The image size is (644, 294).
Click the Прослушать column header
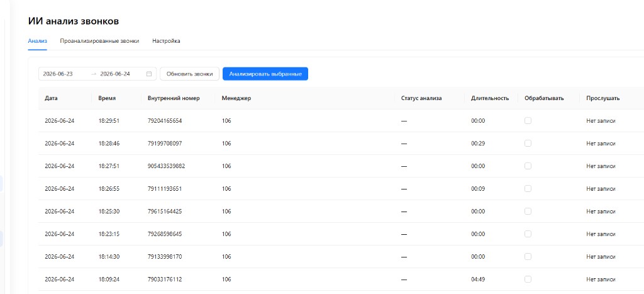point(603,98)
